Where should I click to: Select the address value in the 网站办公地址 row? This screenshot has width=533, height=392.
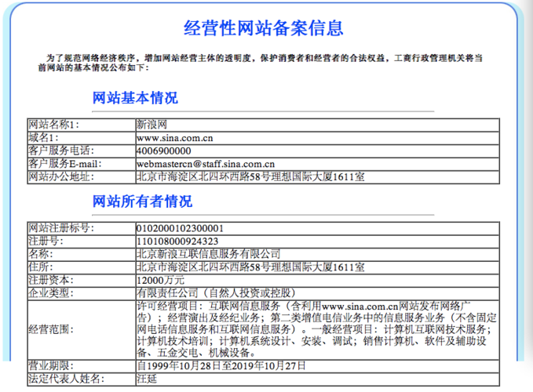click(250, 177)
